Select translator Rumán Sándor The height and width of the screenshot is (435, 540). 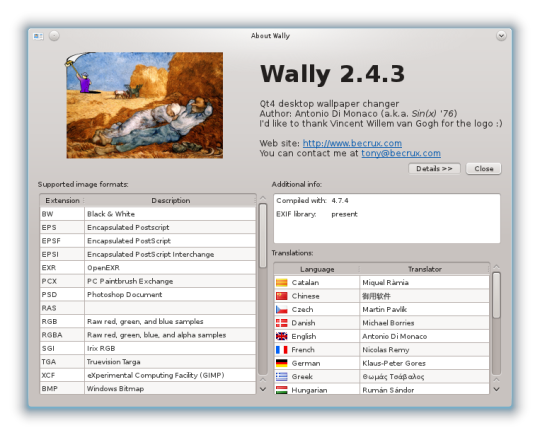424,390
